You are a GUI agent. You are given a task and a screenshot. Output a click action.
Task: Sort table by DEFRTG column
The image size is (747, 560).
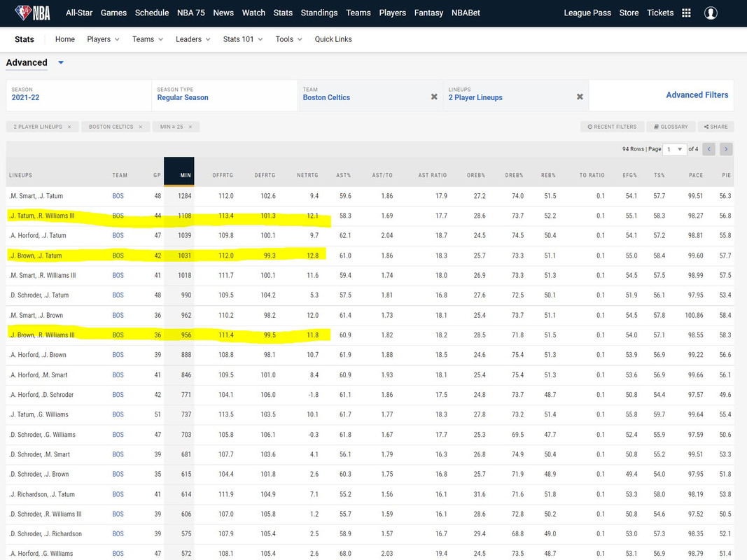(x=265, y=175)
